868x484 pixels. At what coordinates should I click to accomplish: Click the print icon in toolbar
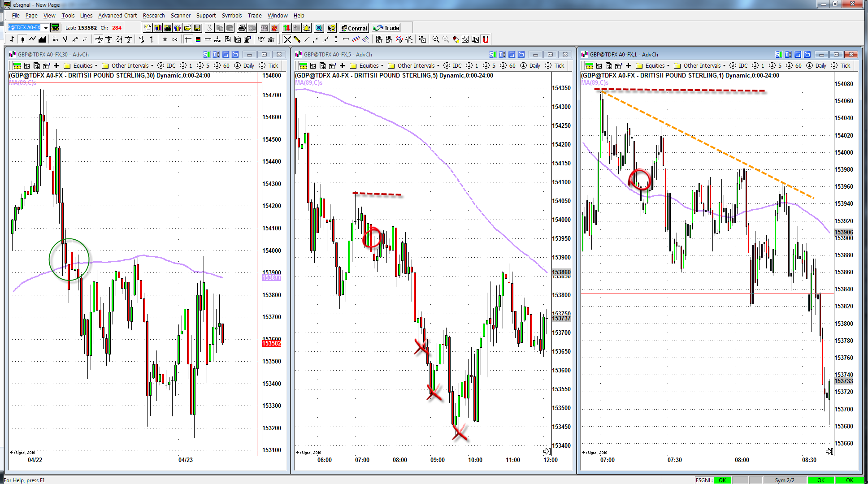coord(242,28)
